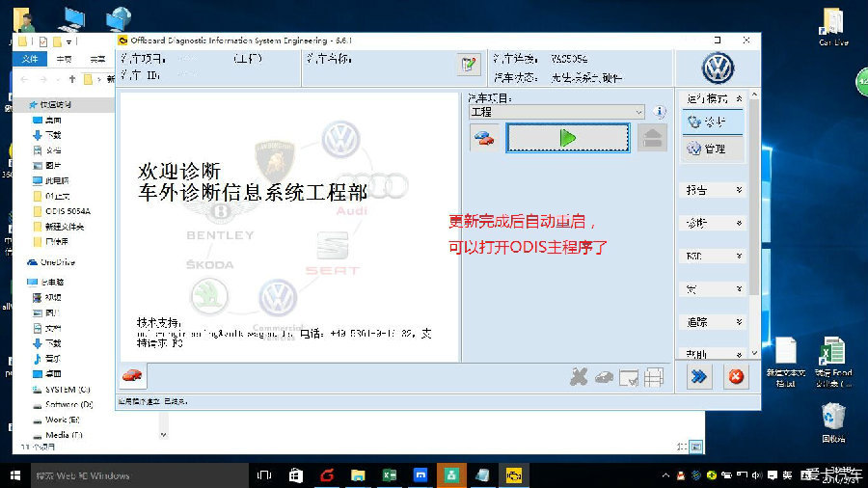This screenshot has width=868, height=488.
Task: Start diagnosis with the green play button
Action: (567, 138)
